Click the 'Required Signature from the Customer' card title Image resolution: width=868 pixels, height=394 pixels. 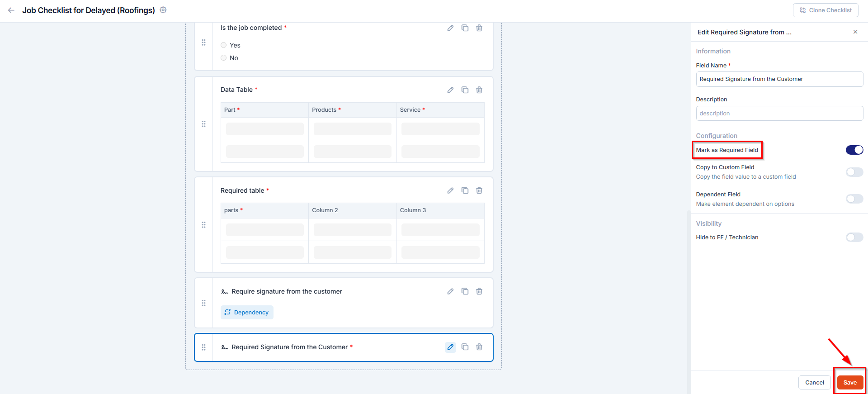(x=290, y=347)
